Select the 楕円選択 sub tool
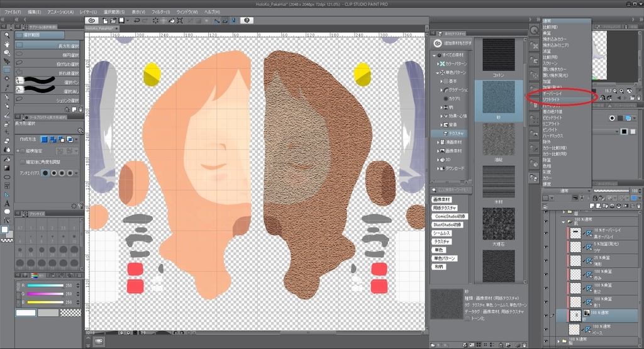 click(48, 55)
